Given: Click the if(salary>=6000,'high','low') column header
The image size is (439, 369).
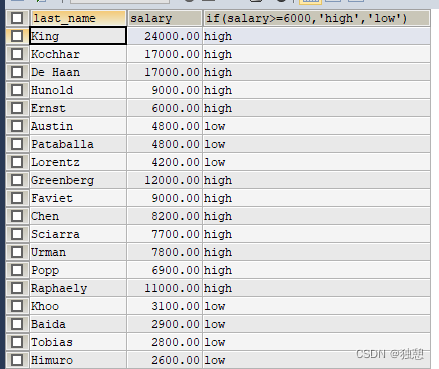Looking at the screenshot, I should tap(316, 18).
